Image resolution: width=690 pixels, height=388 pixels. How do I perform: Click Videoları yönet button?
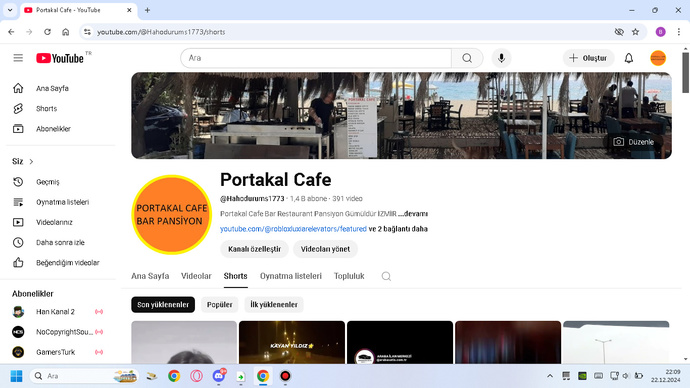coord(325,249)
